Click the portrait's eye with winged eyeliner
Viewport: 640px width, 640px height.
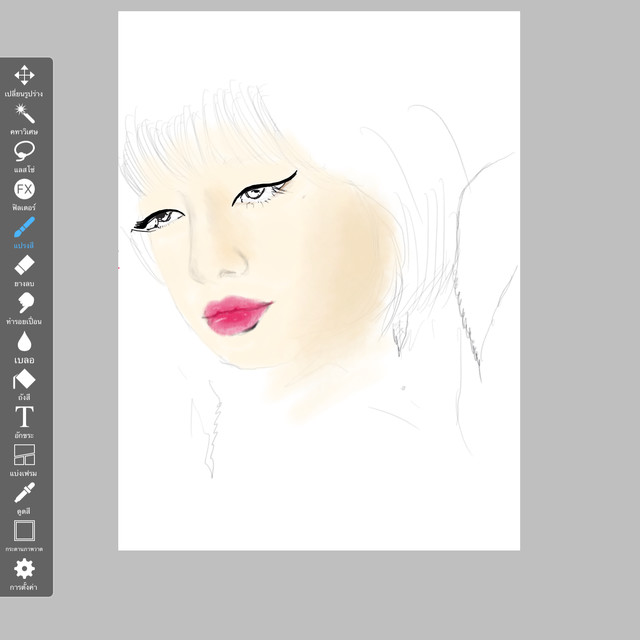point(262,190)
